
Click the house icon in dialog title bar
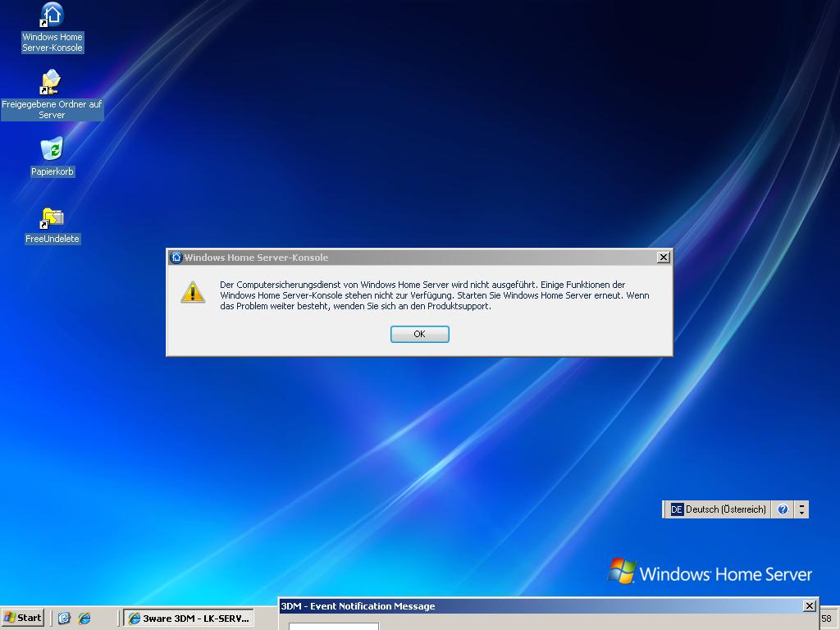tap(176, 257)
